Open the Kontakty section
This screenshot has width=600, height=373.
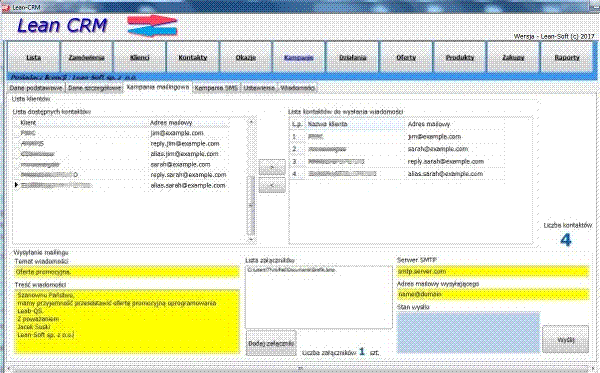pos(193,57)
